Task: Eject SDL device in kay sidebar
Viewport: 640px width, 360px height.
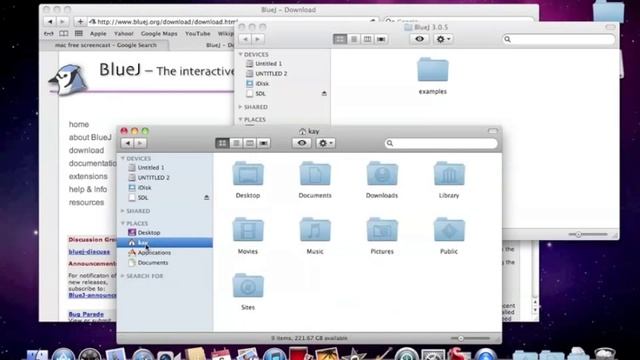Action: tap(207, 198)
